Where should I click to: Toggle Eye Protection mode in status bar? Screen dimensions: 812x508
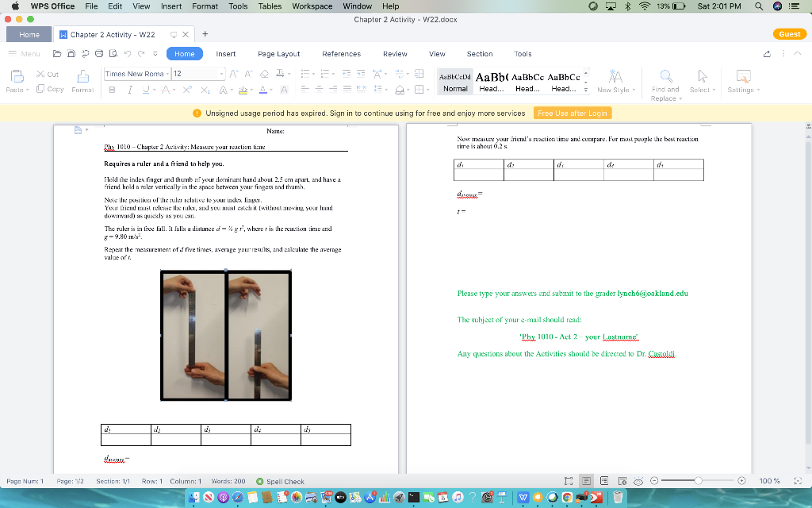(638, 481)
